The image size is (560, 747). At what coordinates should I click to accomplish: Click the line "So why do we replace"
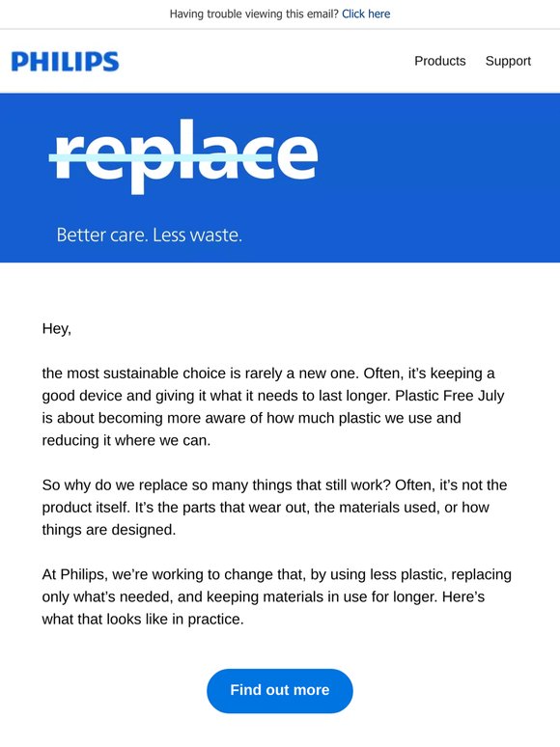(x=274, y=485)
